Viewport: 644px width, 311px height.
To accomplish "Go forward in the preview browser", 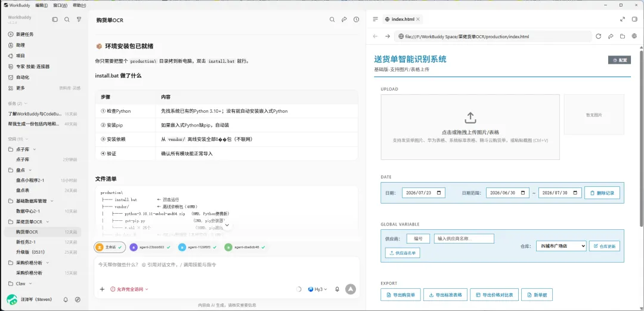I will click(x=388, y=36).
